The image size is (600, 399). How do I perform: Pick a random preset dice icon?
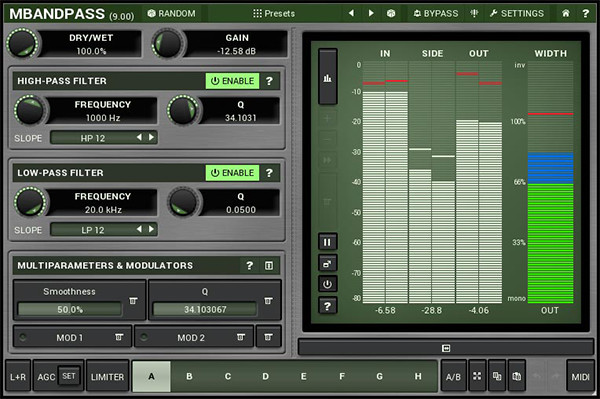pos(391,13)
